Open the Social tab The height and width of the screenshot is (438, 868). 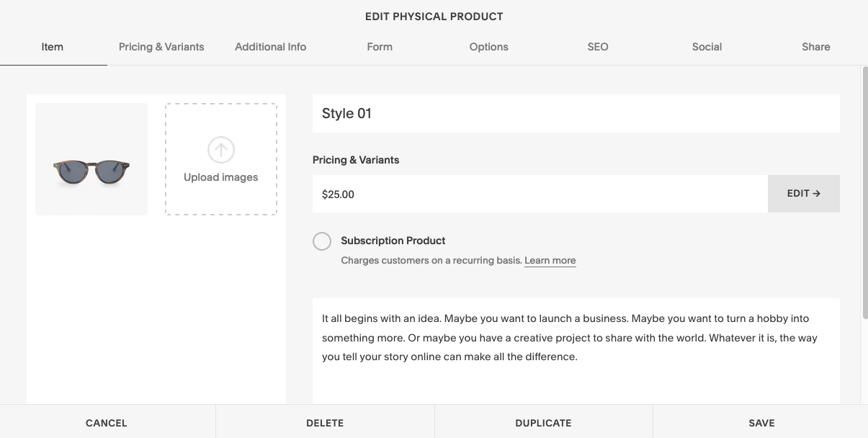click(x=707, y=47)
